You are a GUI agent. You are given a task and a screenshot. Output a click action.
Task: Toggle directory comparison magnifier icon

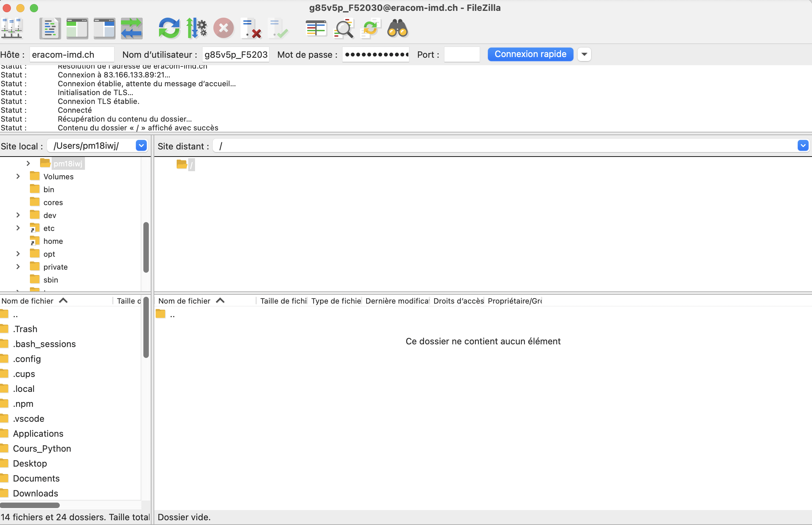tap(343, 28)
